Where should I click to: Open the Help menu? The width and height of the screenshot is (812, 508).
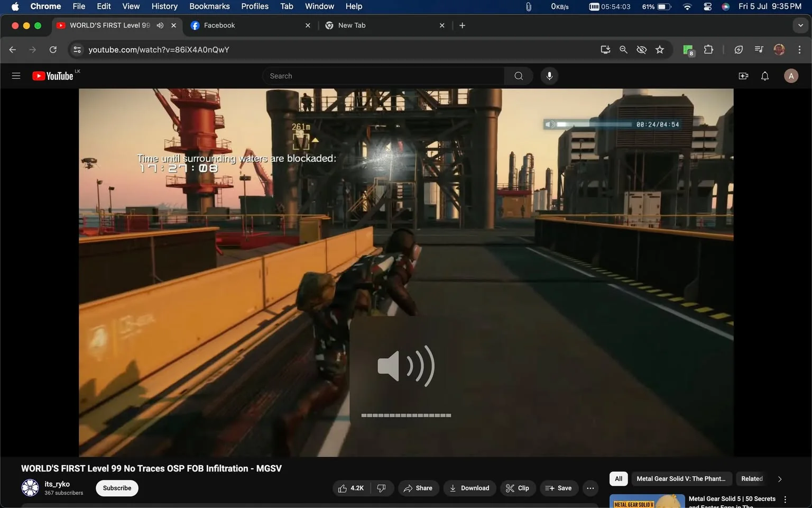click(354, 6)
